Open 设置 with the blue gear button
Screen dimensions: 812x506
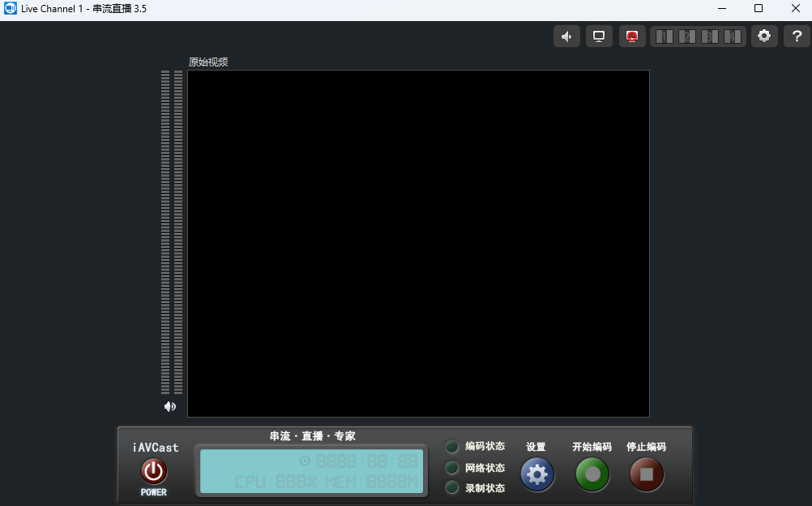(536, 474)
